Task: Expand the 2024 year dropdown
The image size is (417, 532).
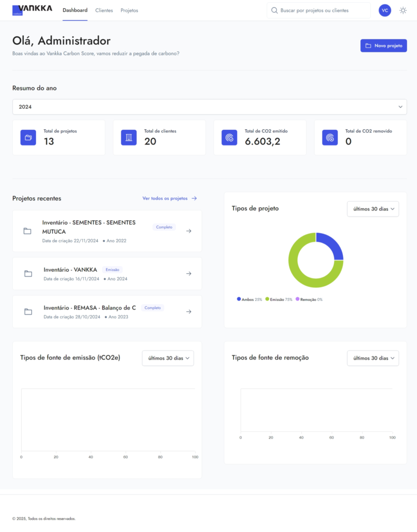Action: tap(210, 107)
